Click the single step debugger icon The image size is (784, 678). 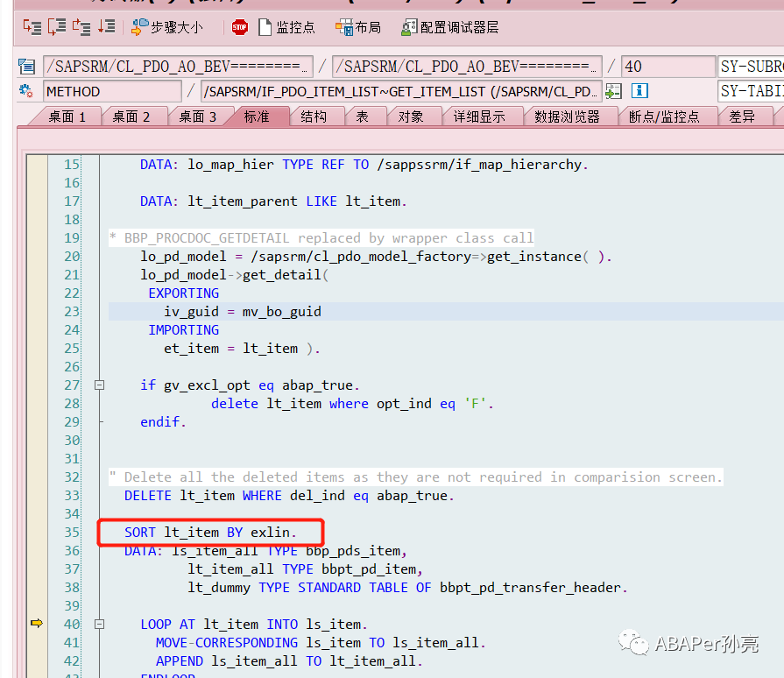[32, 27]
